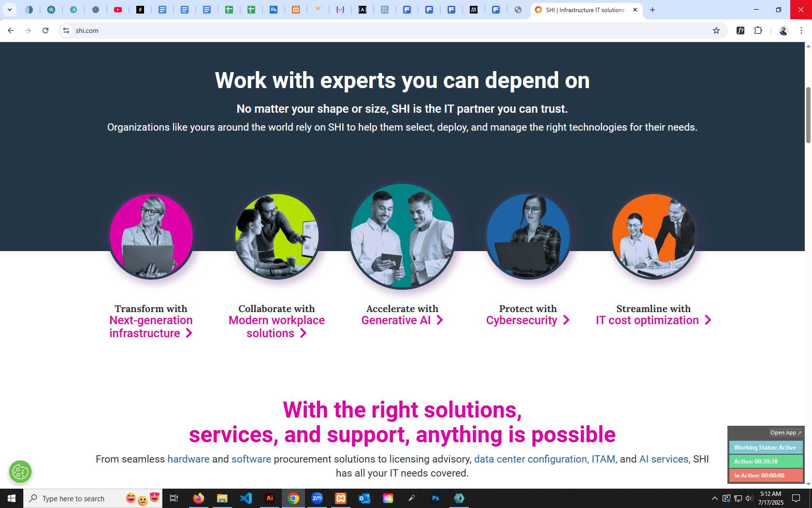Screen dimensions: 812x508
Task: Open the Windows Start menu
Action: (x=12, y=498)
